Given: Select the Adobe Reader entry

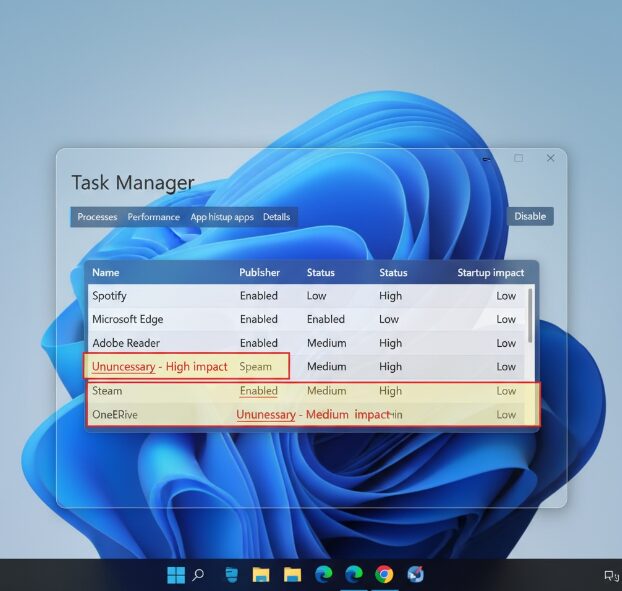Looking at the screenshot, I should (x=127, y=343).
